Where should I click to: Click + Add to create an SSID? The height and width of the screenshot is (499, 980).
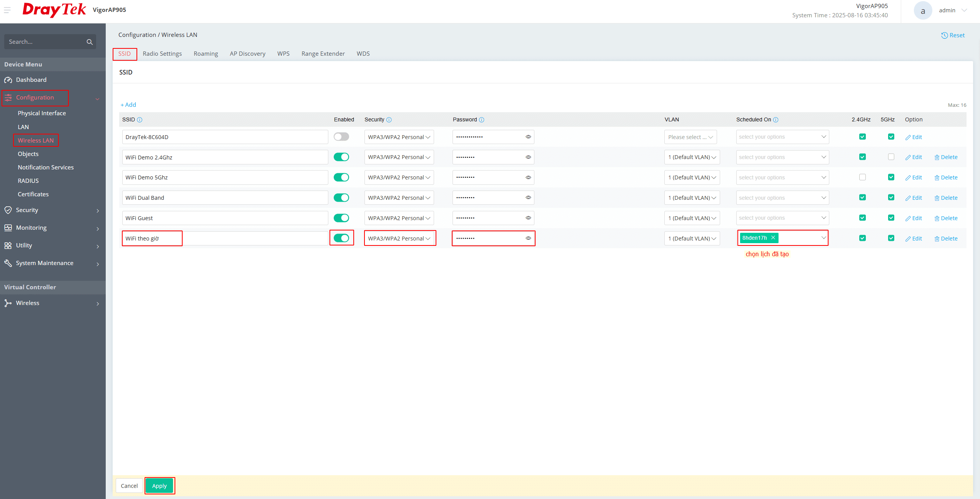tap(128, 105)
